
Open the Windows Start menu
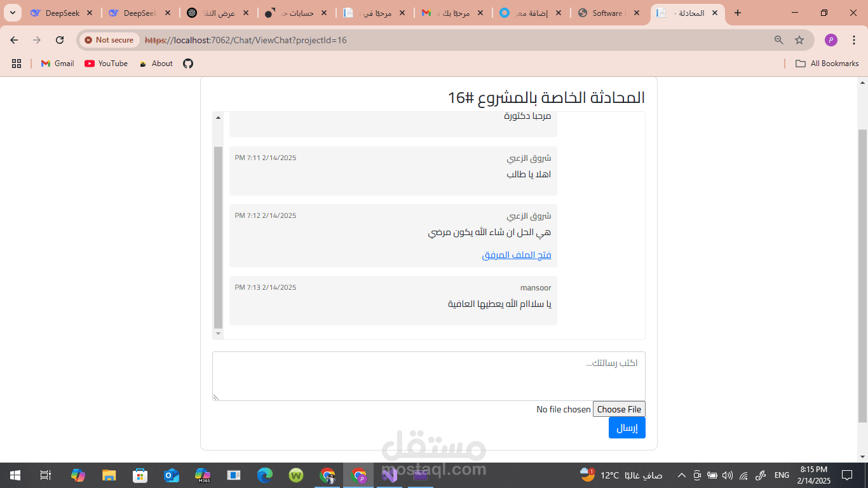[15, 475]
